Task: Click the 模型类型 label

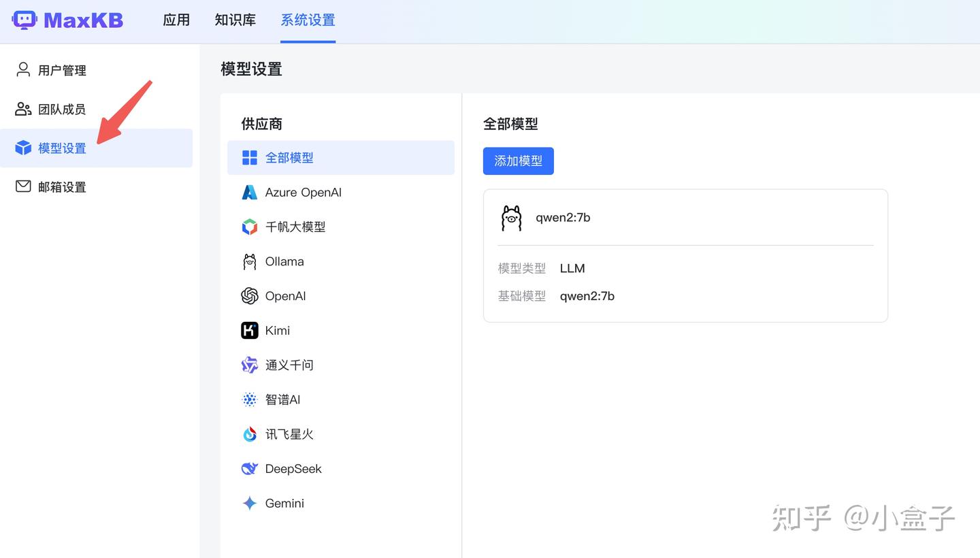Action: 522,268
